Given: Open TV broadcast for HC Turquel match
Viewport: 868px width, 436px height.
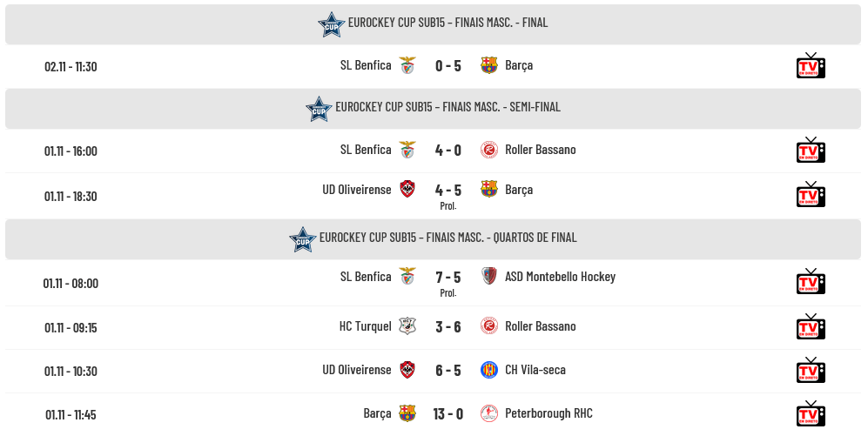Looking at the screenshot, I should (x=811, y=327).
